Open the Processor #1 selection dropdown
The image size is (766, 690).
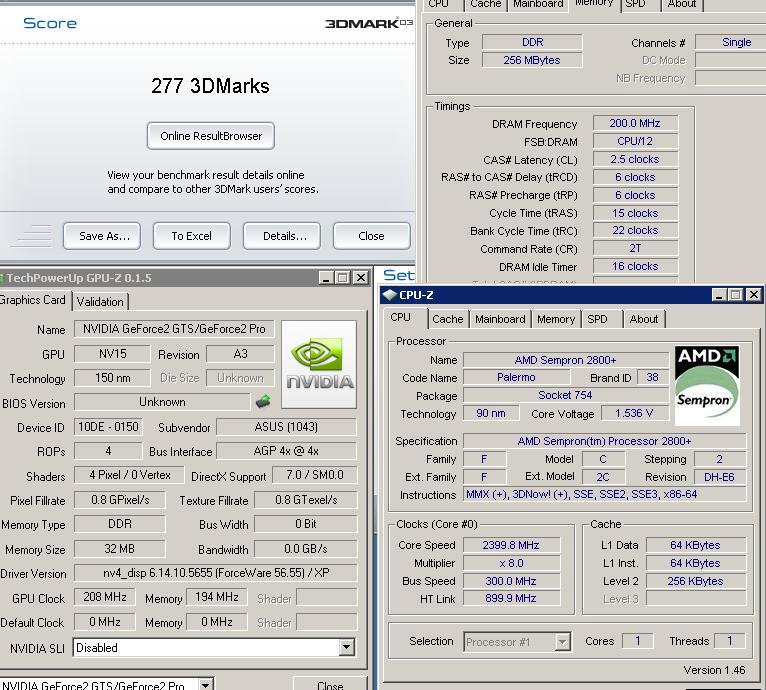tap(563, 642)
